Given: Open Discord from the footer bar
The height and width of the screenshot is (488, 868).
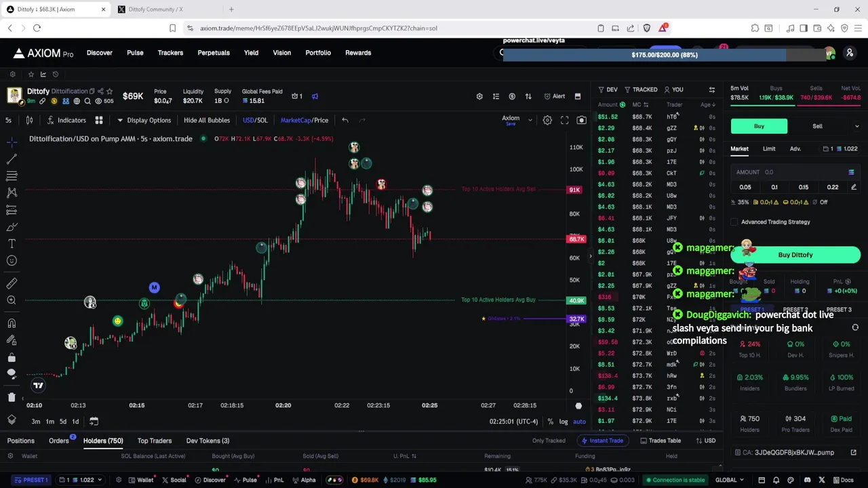Looking at the screenshot, I should coord(808,480).
